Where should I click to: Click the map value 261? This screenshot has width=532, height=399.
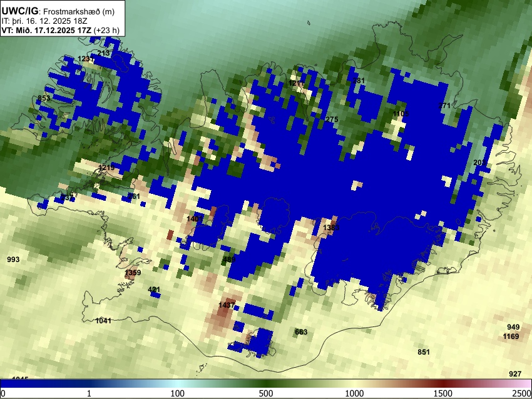[134, 196]
